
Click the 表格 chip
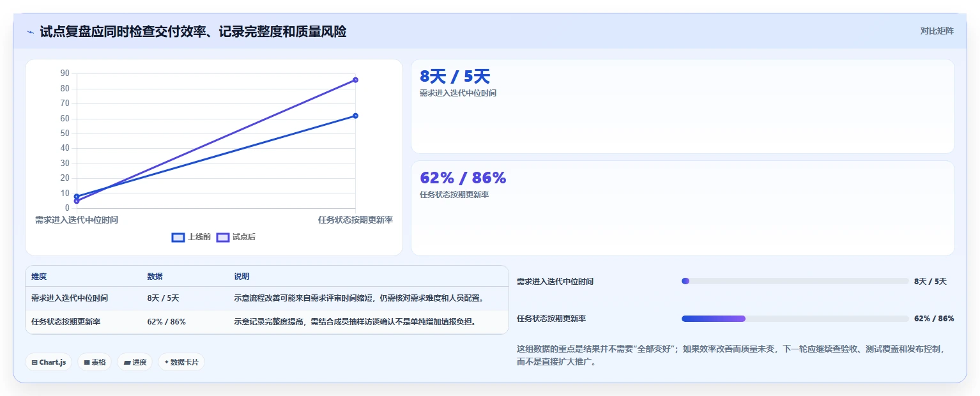pyautogui.click(x=95, y=362)
